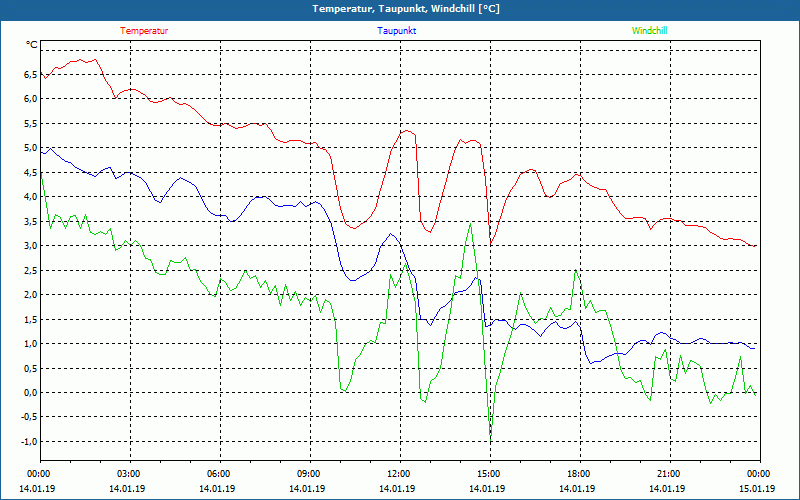The image size is (800, 500).
Task: Click the 2,0 y-axis value
Action: click(32, 295)
